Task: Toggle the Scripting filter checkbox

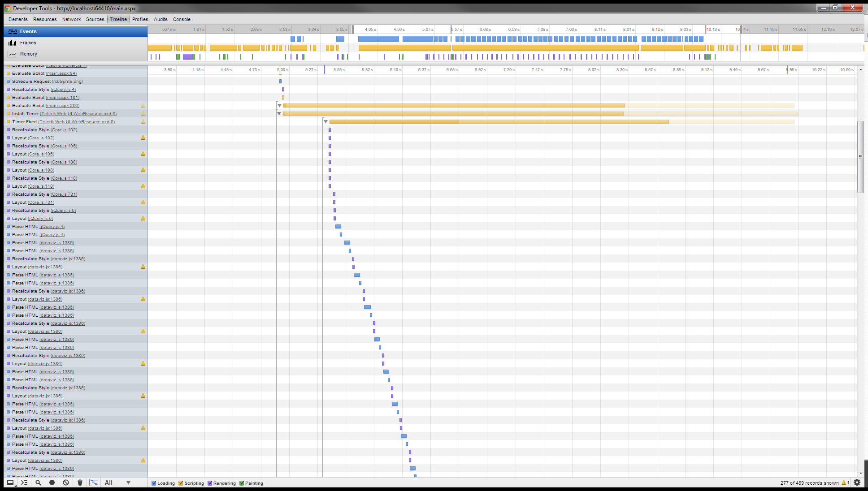Action: 181,483
